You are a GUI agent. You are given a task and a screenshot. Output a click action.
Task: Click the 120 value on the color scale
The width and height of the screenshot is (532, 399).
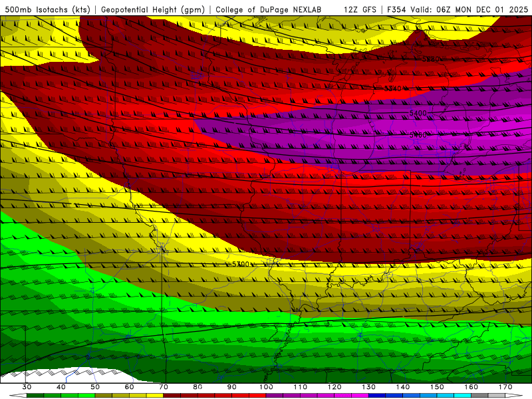[334, 387]
